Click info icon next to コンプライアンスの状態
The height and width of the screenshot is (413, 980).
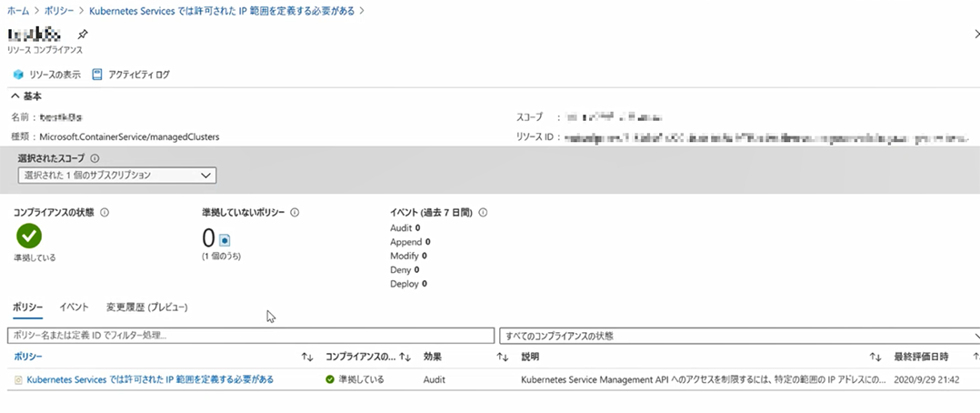tap(105, 213)
